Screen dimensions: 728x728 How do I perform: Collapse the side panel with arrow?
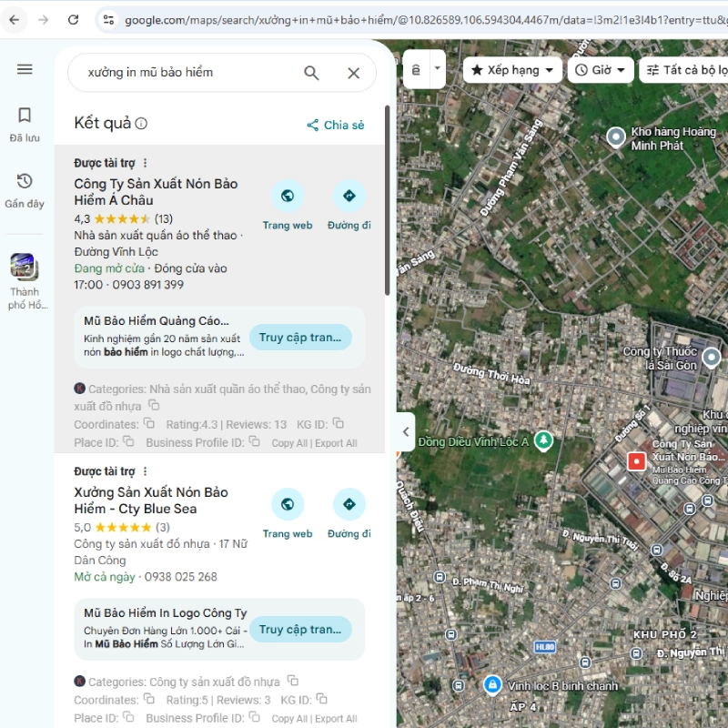point(406,431)
